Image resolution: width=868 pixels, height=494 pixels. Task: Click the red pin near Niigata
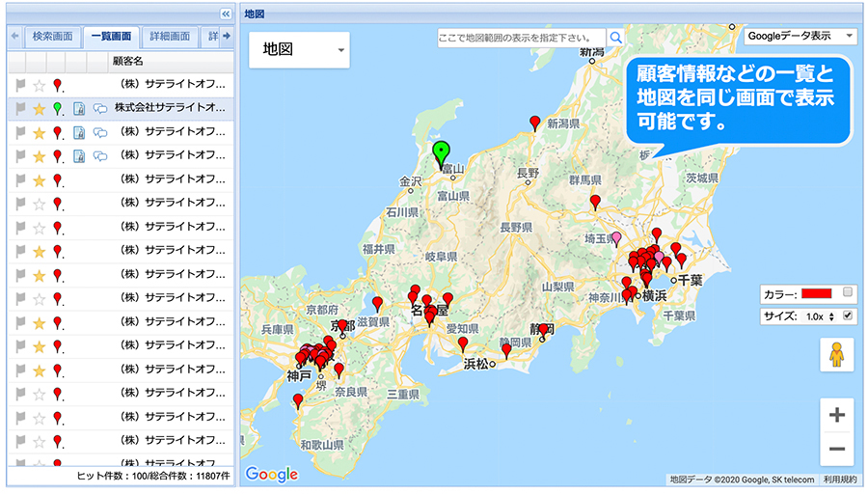click(x=535, y=122)
